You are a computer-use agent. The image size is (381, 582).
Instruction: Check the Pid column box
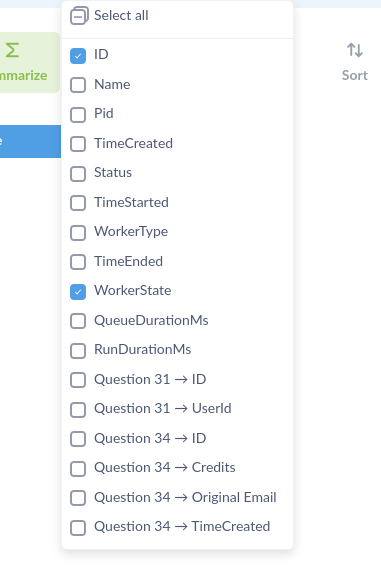78,115
